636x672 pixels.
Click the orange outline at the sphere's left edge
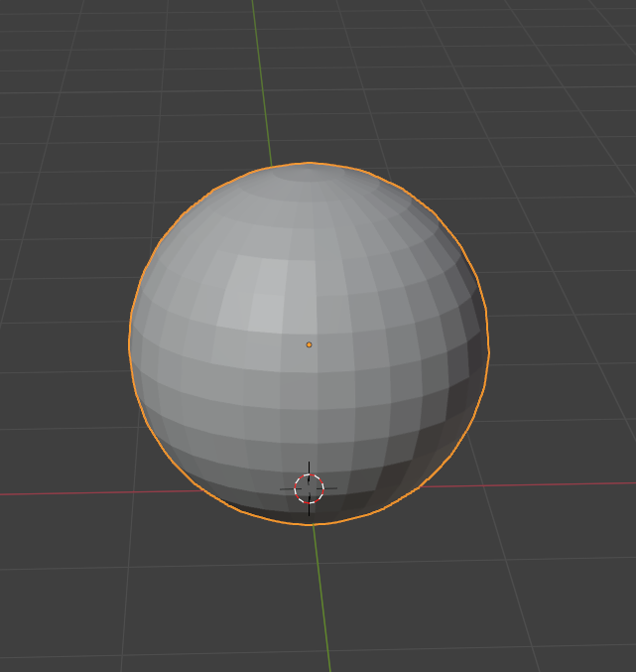(130, 342)
